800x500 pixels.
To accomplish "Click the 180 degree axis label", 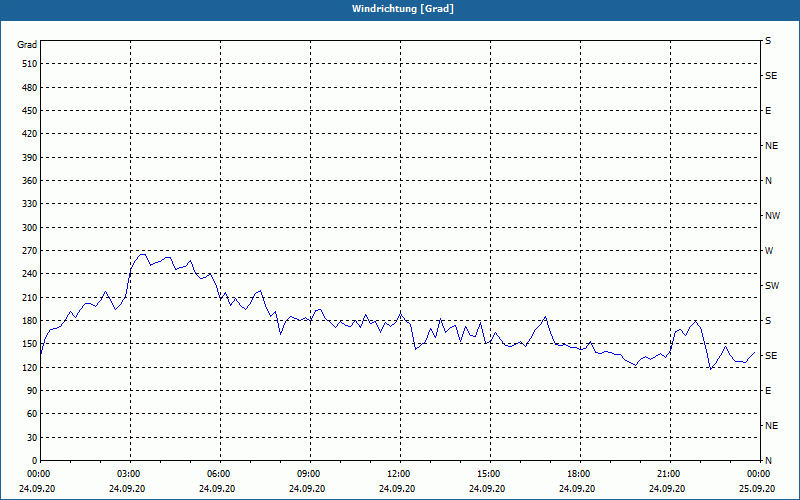I will point(30,321).
